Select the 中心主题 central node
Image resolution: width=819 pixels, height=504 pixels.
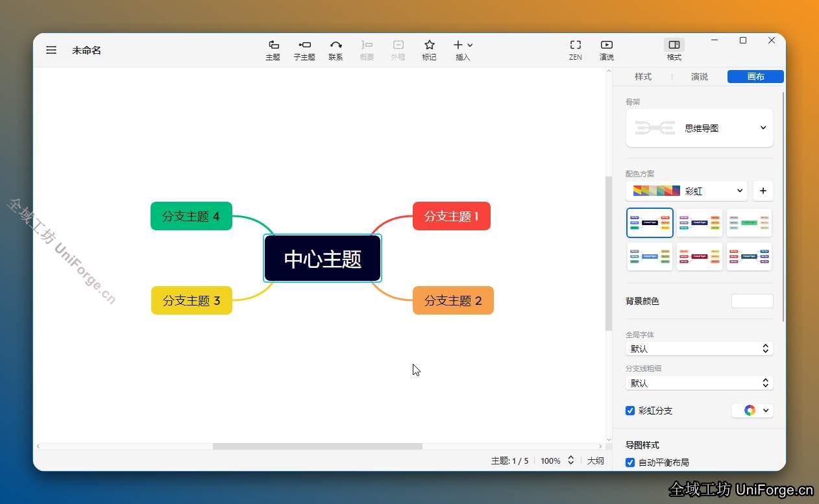tap(323, 259)
